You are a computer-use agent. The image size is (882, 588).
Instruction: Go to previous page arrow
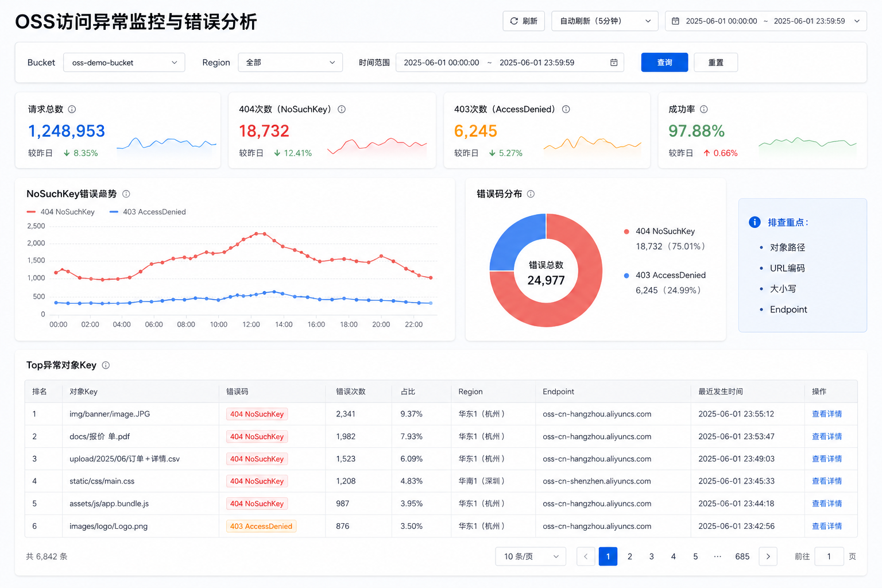point(586,556)
